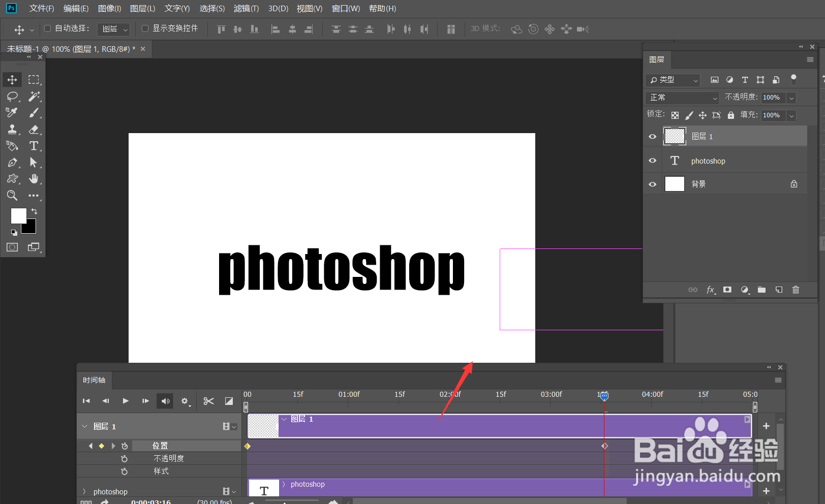Viewport: 825px width, 504px height.
Task: Toggle the 样式 keyframe stopwatch
Action: pyautogui.click(x=125, y=471)
